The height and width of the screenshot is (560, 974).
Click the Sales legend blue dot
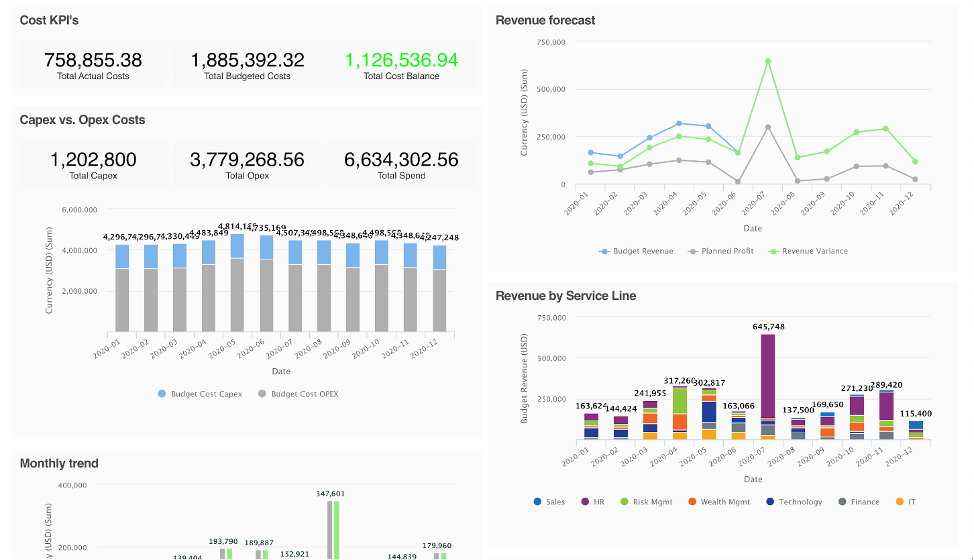[x=537, y=502]
